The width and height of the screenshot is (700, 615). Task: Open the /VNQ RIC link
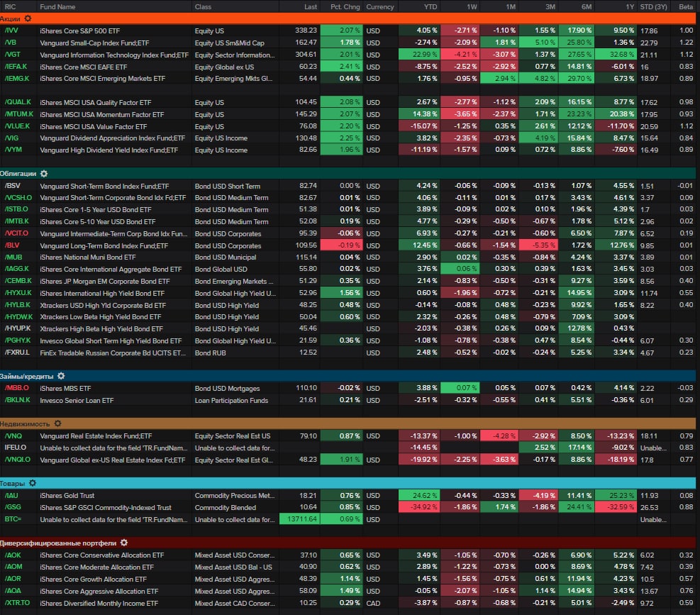pos(13,436)
